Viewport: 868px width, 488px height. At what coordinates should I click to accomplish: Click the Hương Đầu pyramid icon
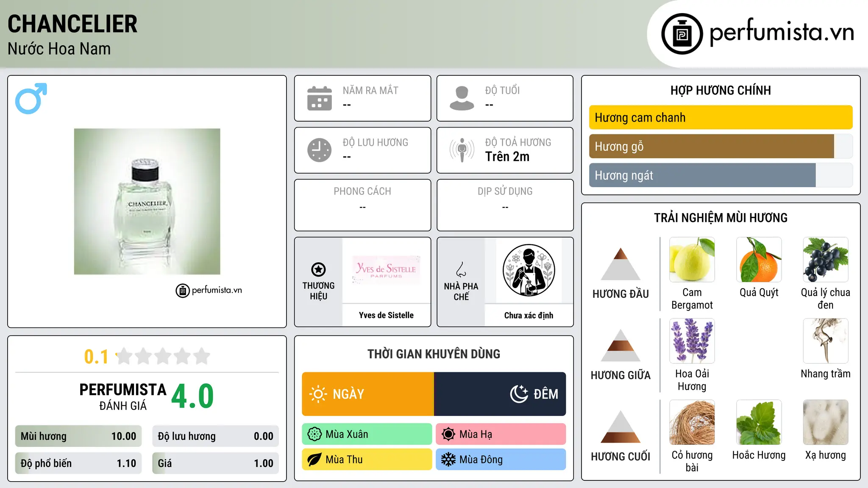(620, 263)
